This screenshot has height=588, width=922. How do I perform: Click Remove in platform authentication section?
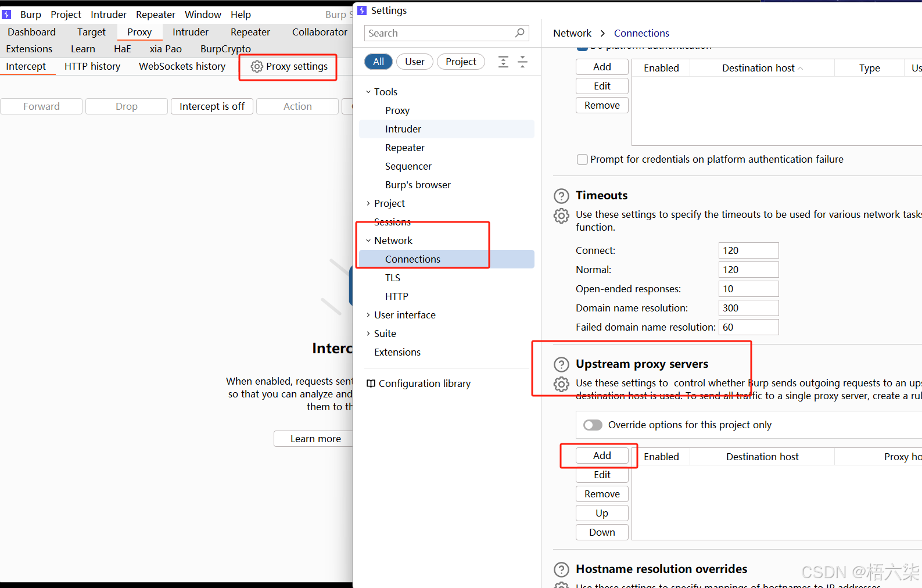click(x=602, y=105)
